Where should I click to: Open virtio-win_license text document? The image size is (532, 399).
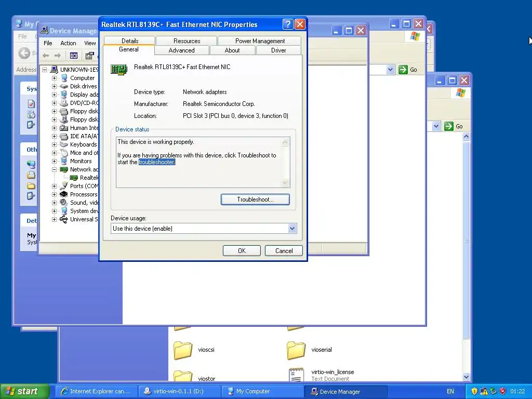coord(321,375)
